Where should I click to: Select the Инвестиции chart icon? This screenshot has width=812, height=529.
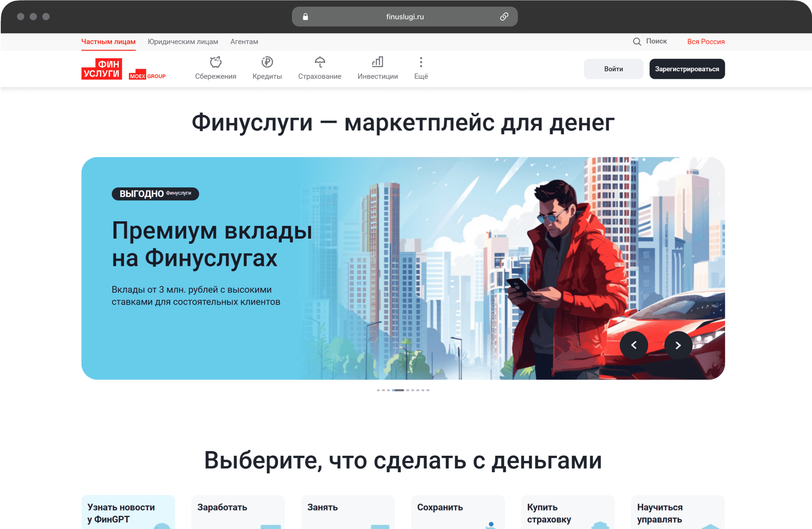pyautogui.click(x=378, y=62)
